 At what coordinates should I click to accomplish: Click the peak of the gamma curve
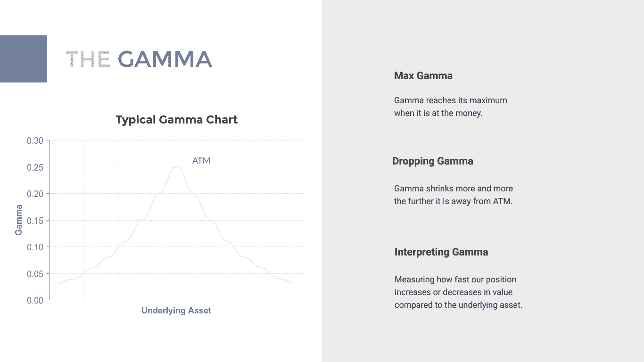(x=176, y=167)
